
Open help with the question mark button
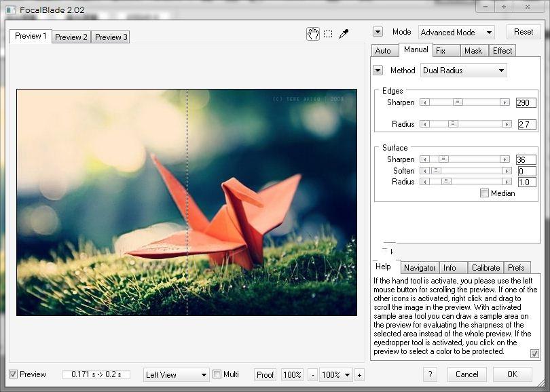coord(430,374)
